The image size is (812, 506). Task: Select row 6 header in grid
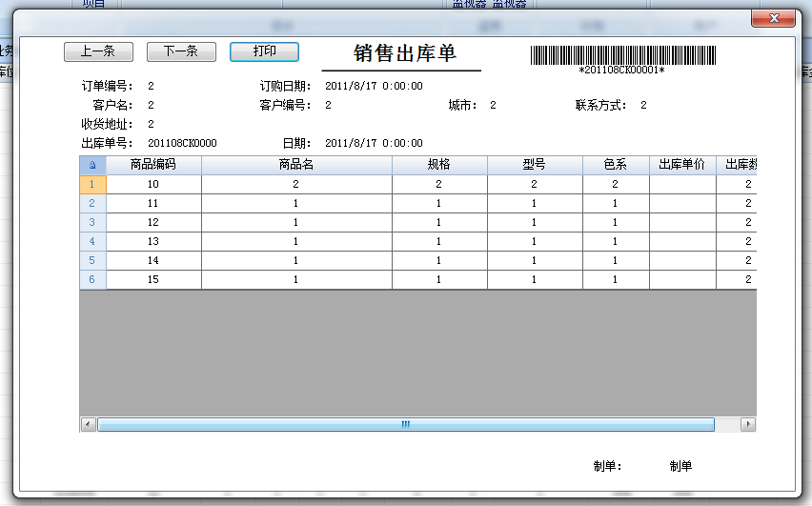coord(92,279)
